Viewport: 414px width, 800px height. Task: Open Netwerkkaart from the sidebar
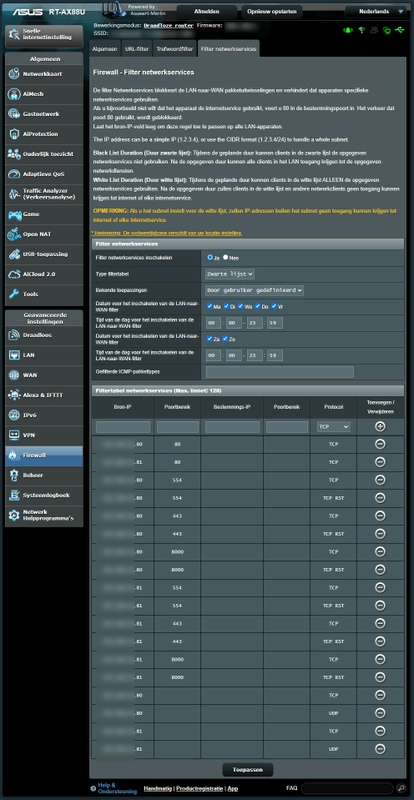tap(44, 74)
